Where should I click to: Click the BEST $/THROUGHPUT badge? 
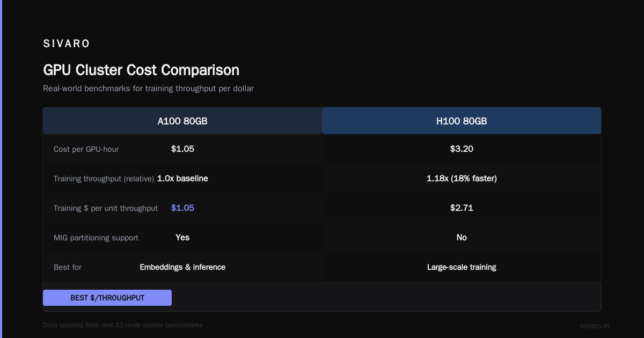point(107,298)
